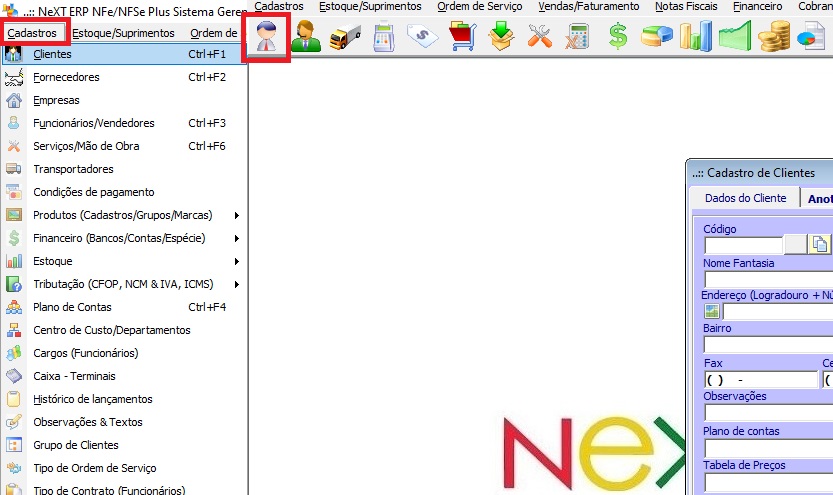Click the Observações input field in Cadastro de Clientes

tap(768, 413)
